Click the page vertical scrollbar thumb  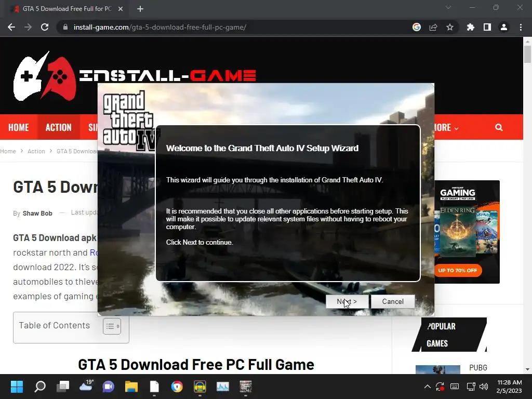point(527,54)
